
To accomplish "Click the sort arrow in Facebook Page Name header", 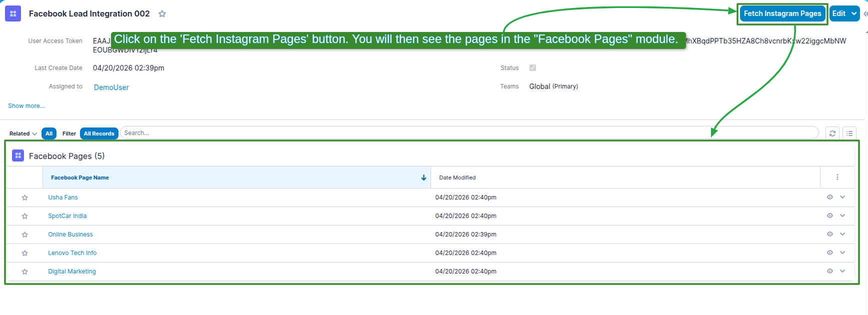I will click(423, 177).
